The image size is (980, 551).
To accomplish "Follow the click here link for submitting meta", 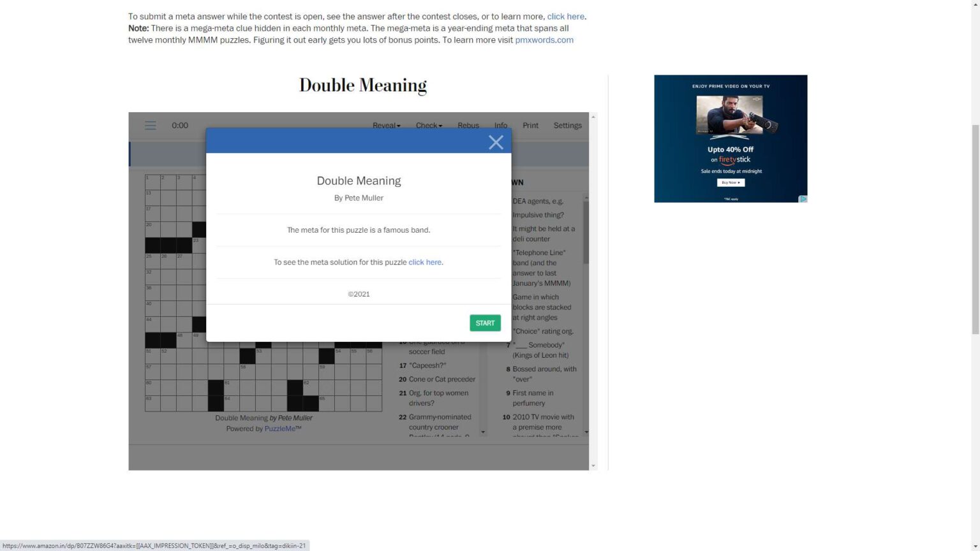I will point(565,17).
